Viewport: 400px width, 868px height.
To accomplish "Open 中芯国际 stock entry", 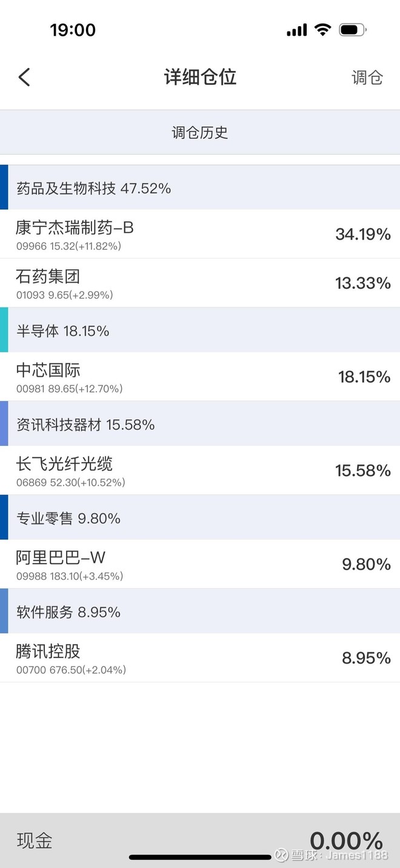I will pyautogui.click(x=200, y=377).
